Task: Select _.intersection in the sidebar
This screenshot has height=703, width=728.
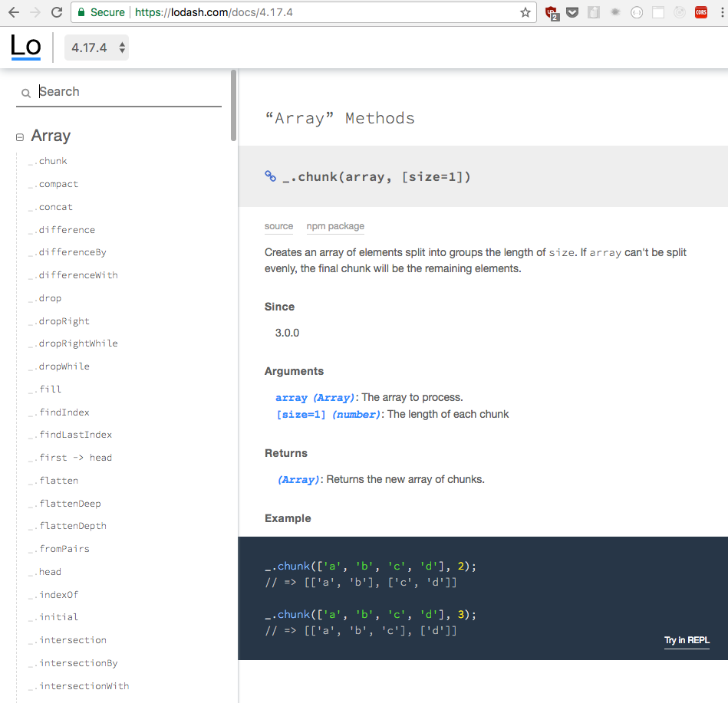Action: (68, 640)
